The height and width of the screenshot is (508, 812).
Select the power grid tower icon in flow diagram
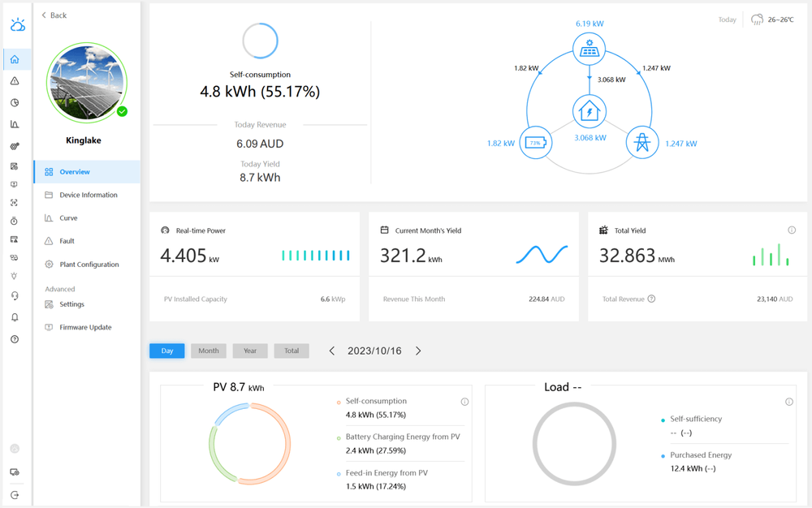tap(641, 143)
